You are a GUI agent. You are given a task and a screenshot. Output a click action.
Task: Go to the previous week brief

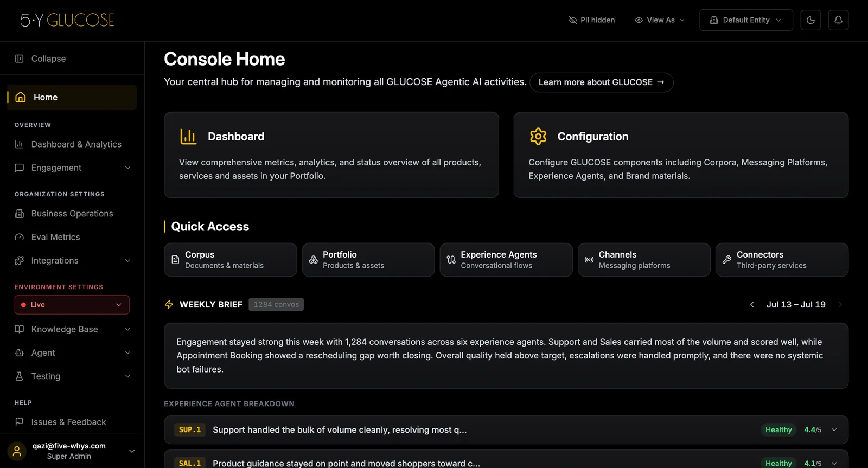pos(752,305)
